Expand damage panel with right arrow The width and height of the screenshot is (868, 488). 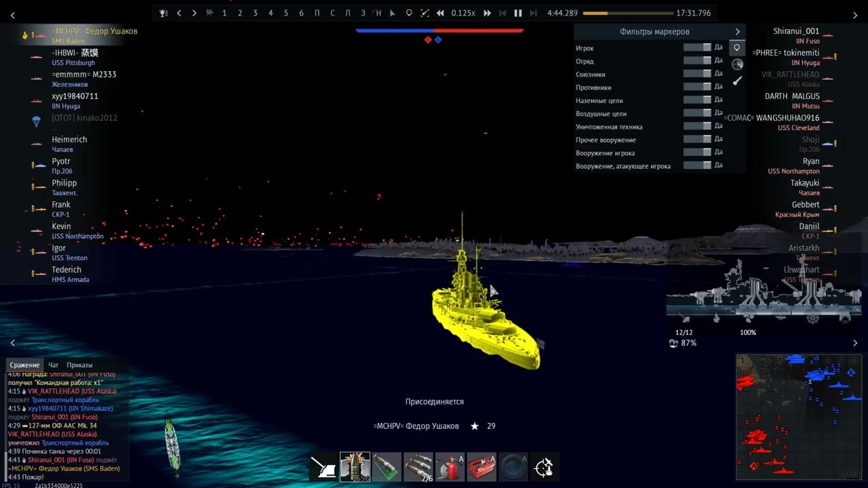[x=855, y=343]
